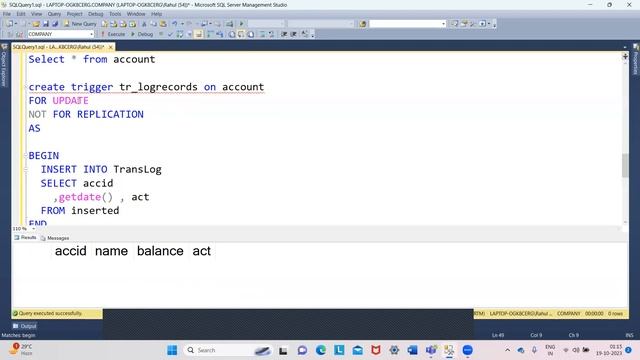This screenshot has width=640, height=360.
Task: Open the Query menu
Action: (54, 14)
